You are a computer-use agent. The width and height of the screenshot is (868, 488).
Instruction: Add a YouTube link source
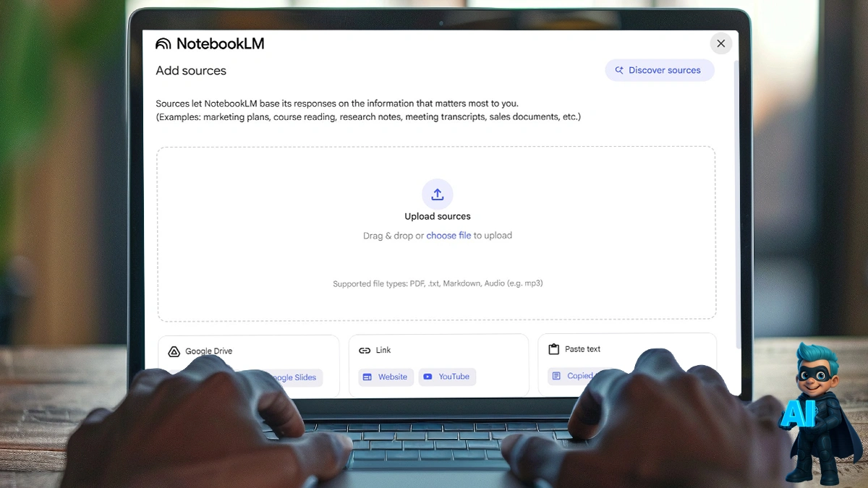tap(447, 377)
